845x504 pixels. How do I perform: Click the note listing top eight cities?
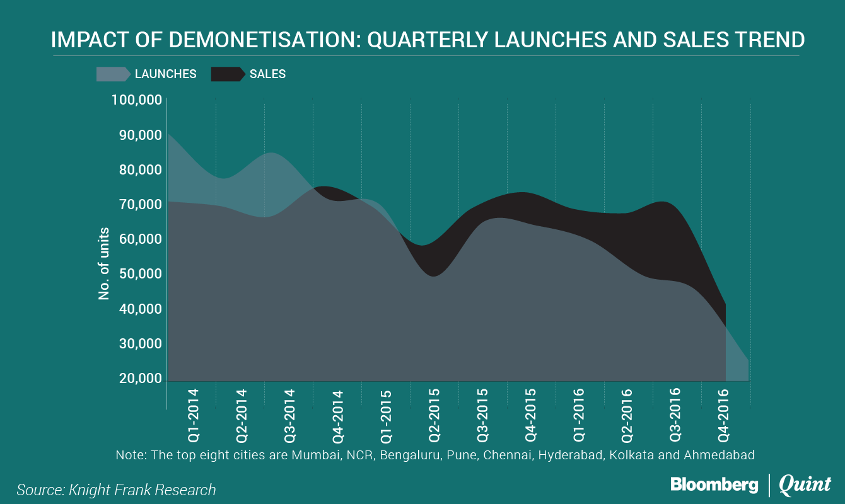tap(435, 455)
